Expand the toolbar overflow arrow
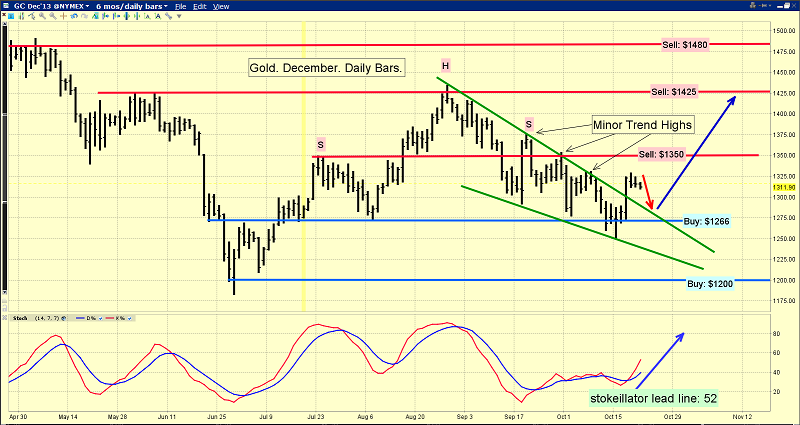The image size is (800, 425). [x=179, y=16]
